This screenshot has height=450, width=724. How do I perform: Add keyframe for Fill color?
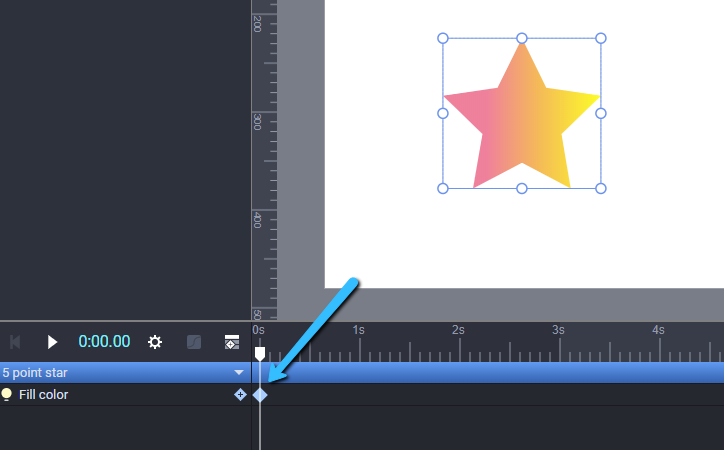[x=240, y=395]
